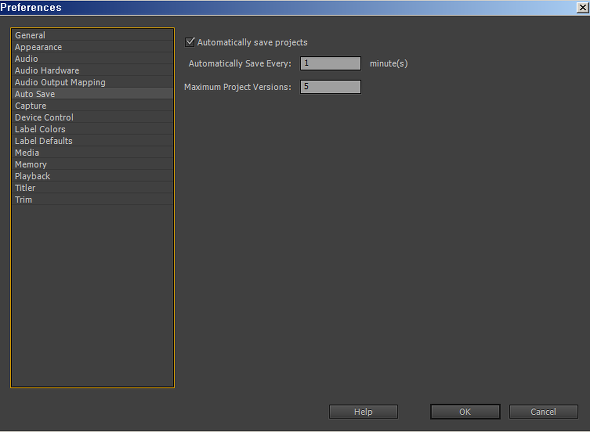Image resolution: width=590 pixels, height=432 pixels.
Task: Open Titler preferences
Action: point(93,188)
